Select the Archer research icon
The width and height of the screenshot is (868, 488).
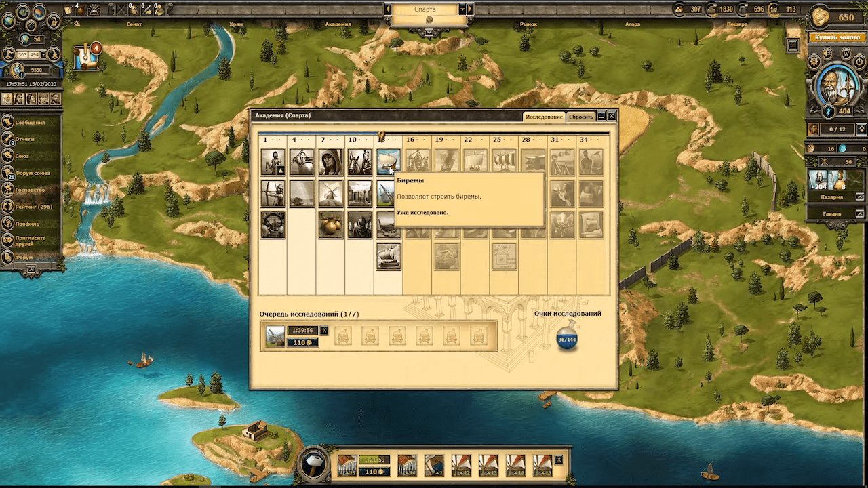point(273,194)
